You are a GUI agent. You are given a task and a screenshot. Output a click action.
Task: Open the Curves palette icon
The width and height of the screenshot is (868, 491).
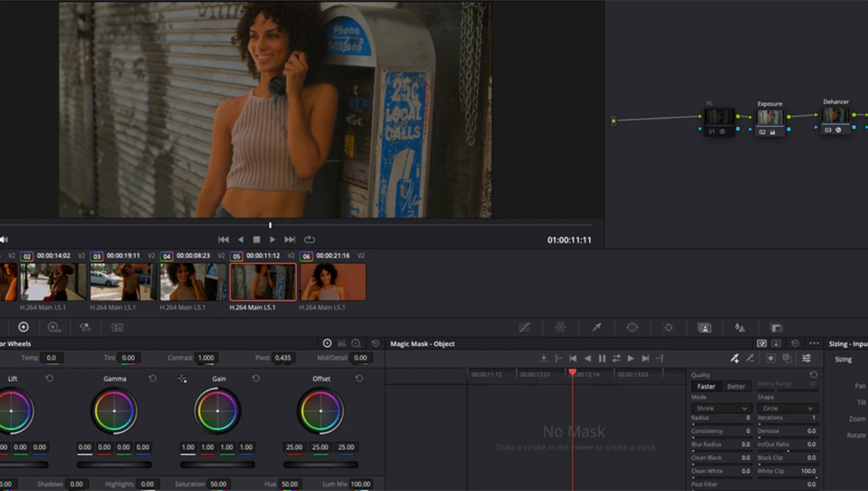pyautogui.click(x=524, y=328)
